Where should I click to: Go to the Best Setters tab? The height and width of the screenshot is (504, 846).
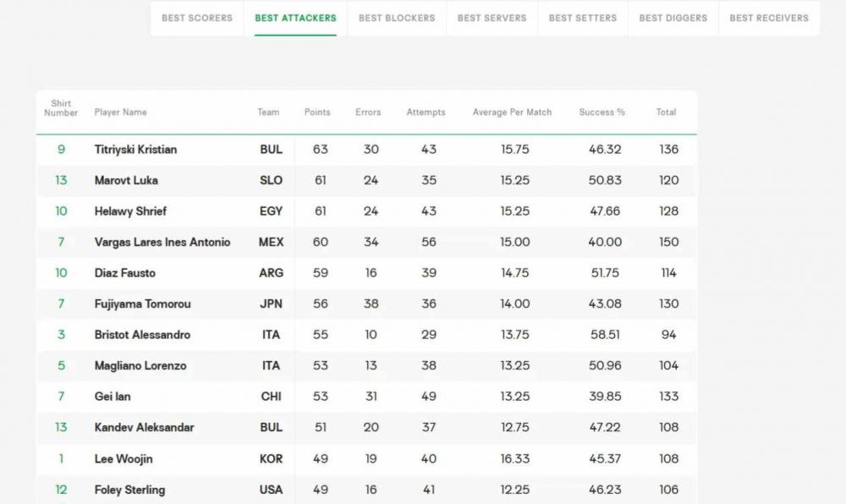point(583,18)
